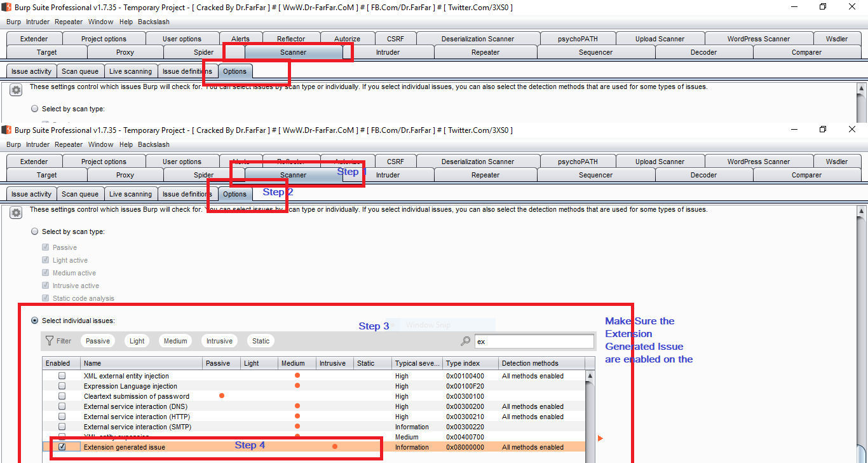Screen dimensions: 868x463
Task: Select the 'XML external entity injection' row name
Action: click(x=126, y=376)
